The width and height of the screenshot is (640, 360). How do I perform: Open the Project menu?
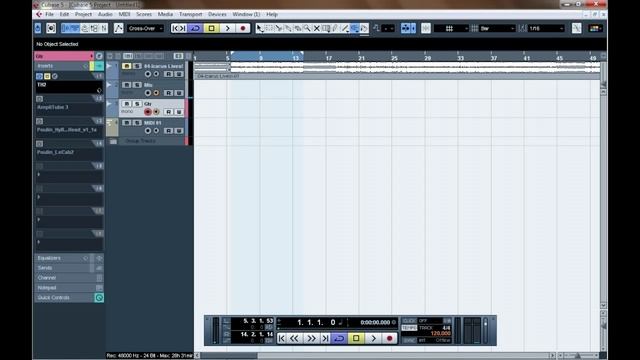(83, 14)
